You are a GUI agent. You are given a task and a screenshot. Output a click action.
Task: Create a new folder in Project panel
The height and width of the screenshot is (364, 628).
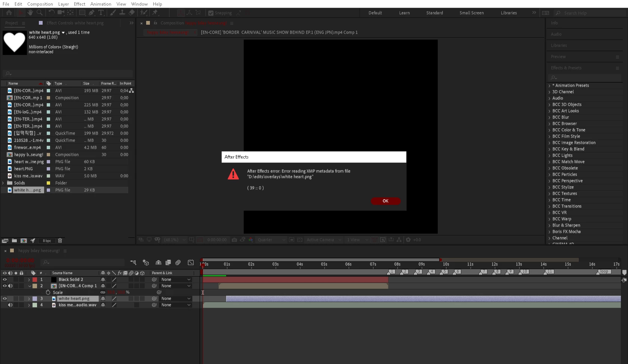coord(14,241)
